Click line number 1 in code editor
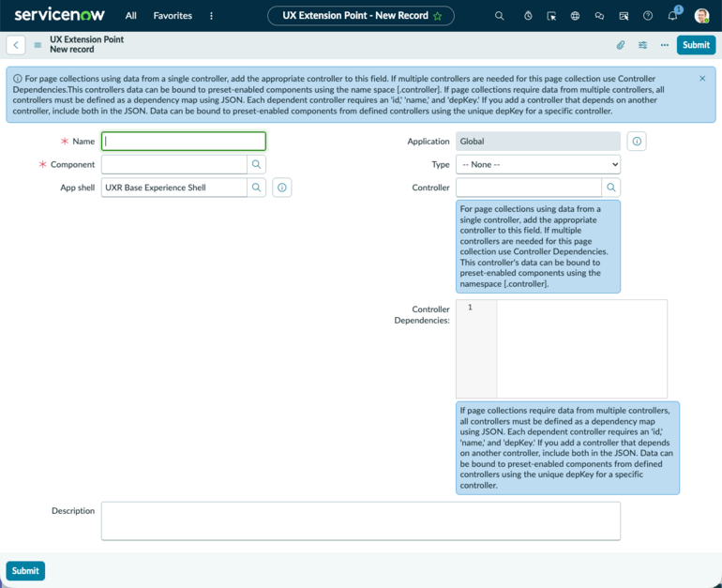Viewport: 722px width, 588px height. tap(470, 307)
